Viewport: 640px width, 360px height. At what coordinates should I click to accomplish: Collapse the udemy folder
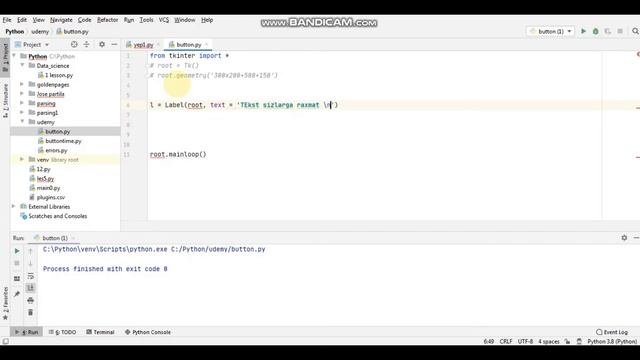point(22,122)
